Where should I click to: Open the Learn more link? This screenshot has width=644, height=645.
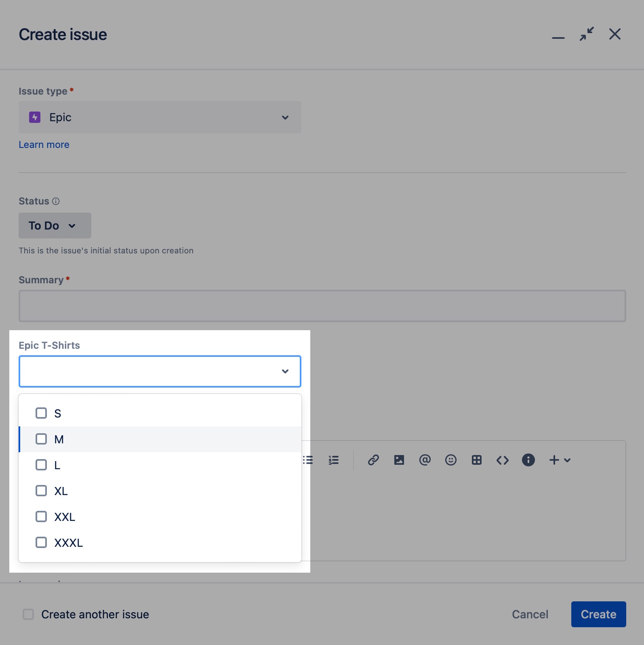click(x=44, y=145)
